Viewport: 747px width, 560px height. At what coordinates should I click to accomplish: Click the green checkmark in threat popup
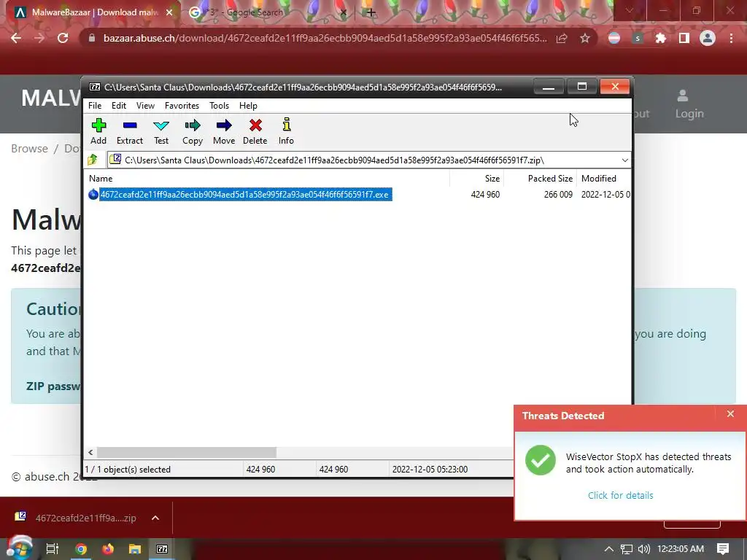(541, 460)
